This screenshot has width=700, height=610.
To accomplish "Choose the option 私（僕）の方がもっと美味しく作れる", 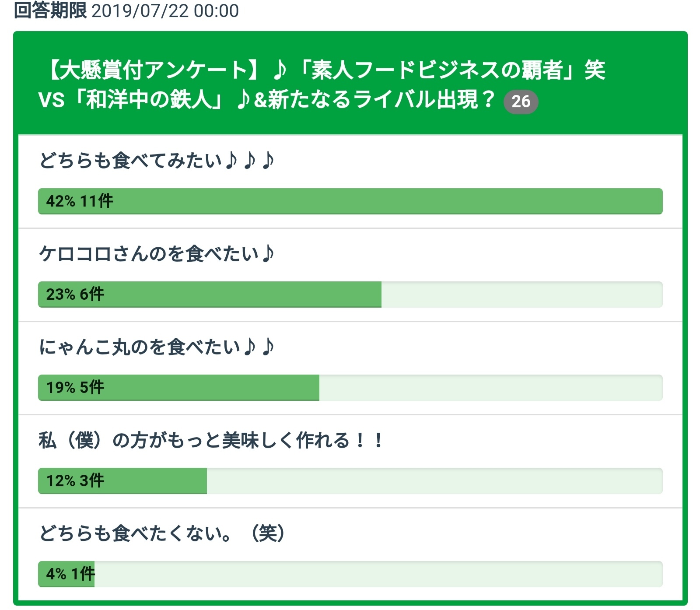I will tap(211, 440).
